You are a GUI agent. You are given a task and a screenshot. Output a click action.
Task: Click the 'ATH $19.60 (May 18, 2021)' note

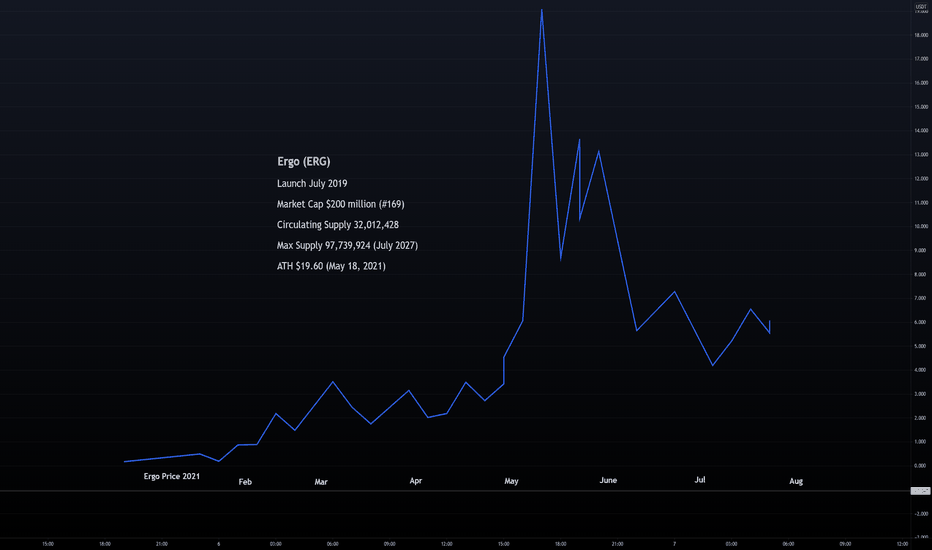pos(331,266)
